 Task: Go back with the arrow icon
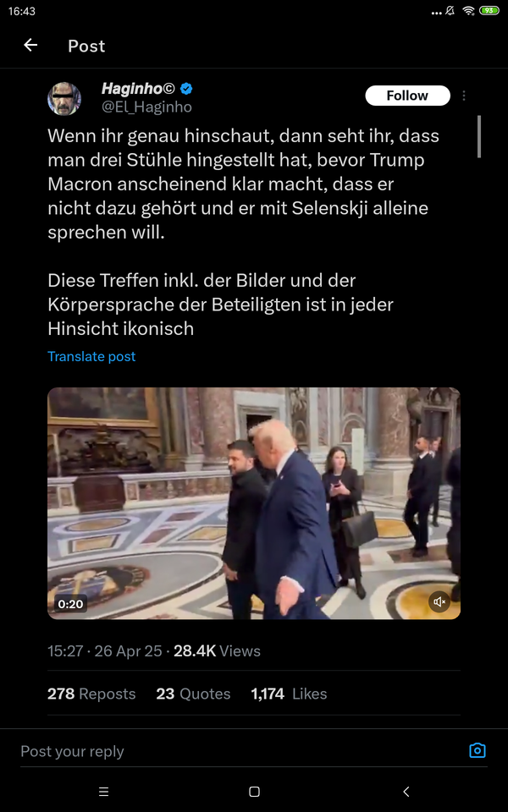click(30, 46)
